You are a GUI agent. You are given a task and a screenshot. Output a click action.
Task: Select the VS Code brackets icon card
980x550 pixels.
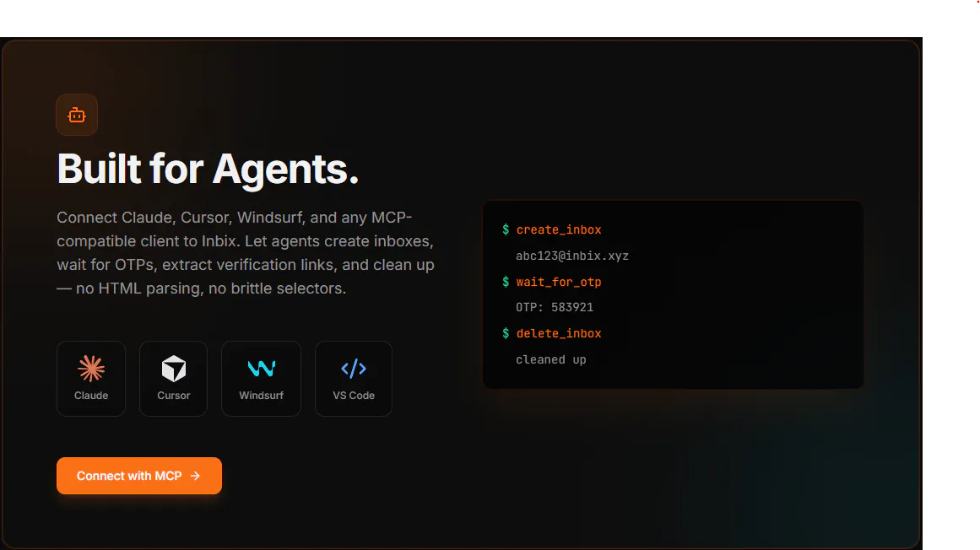(354, 378)
